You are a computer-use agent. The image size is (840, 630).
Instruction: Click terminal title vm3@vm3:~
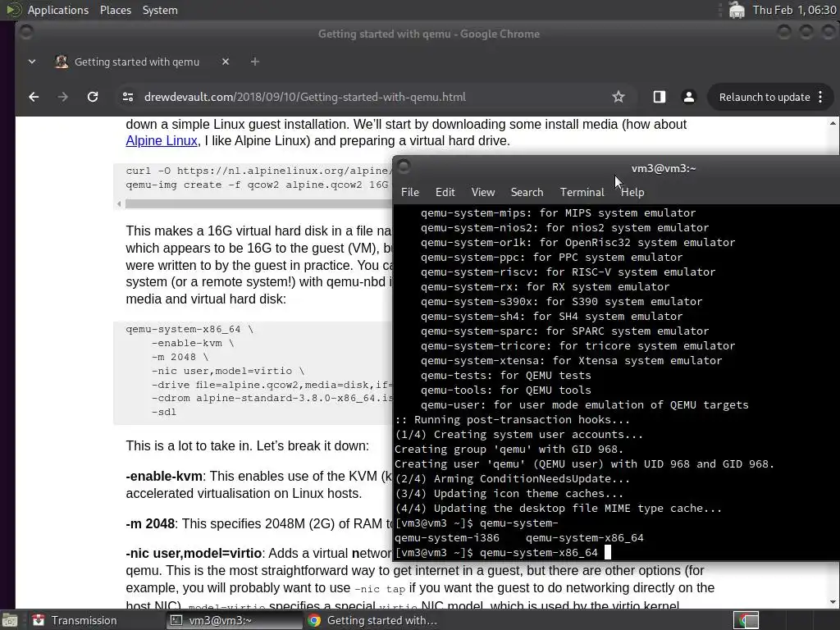pos(663,168)
